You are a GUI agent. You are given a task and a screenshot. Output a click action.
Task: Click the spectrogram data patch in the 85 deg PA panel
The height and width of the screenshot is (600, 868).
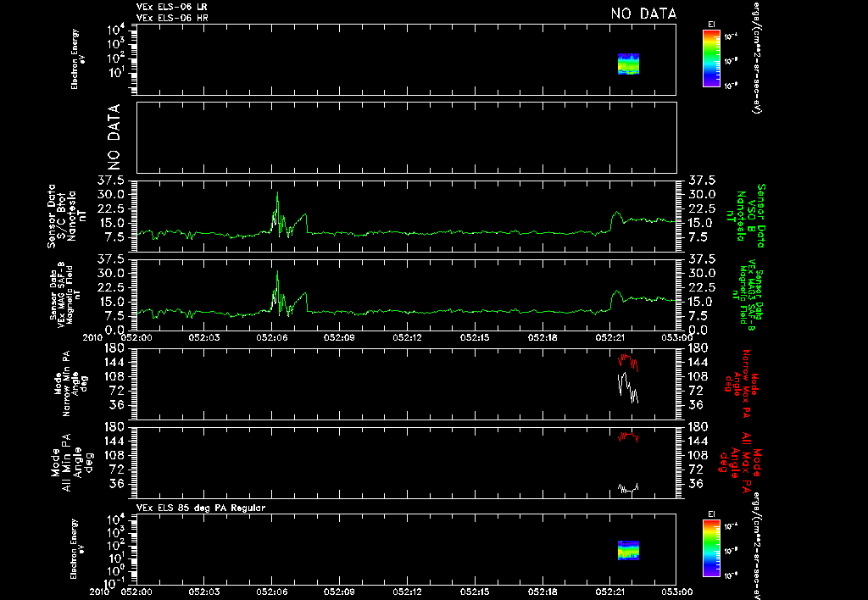point(628,551)
